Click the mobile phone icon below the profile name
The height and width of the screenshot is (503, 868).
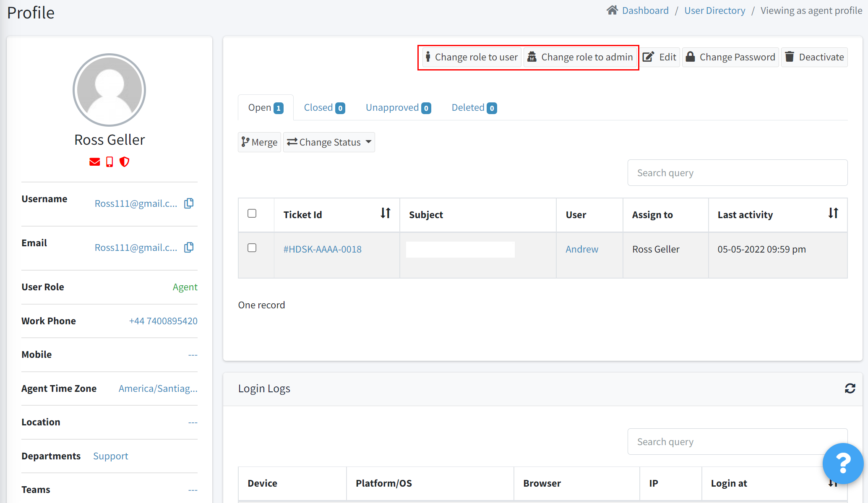point(109,162)
